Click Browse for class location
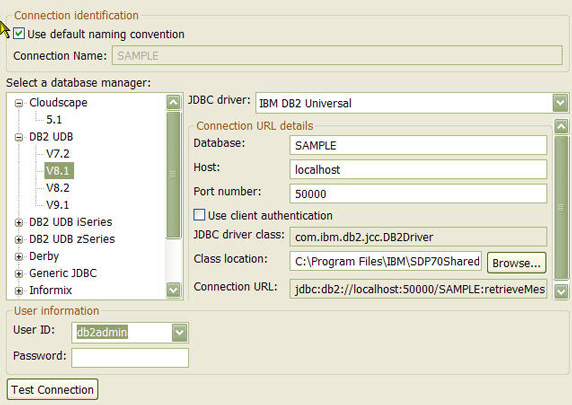This screenshot has height=405, width=572. [x=517, y=263]
